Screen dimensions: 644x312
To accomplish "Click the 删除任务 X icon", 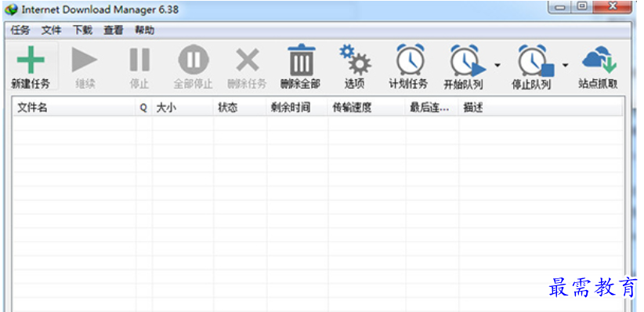I will click(248, 60).
